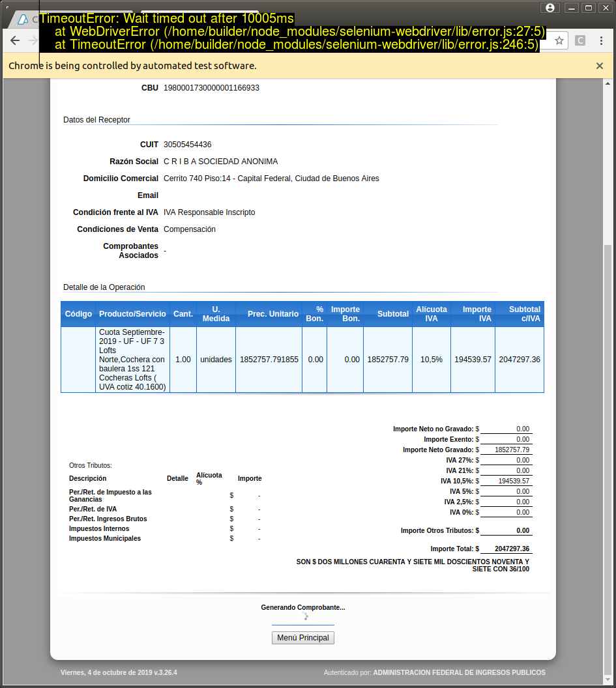Click the table cell 2047297.36 under Subtotal c/IVA
The image size is (616, 688).
tap(520, 360)
